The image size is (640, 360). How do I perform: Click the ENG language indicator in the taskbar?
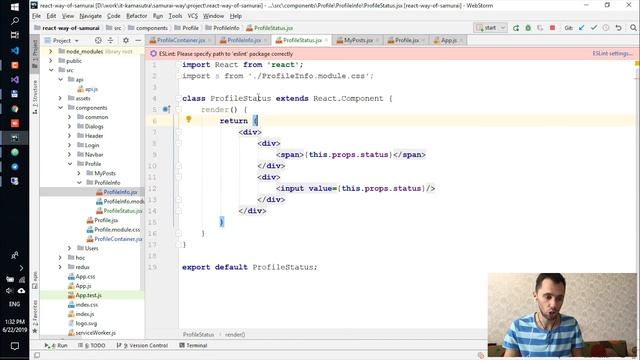(15, 304)
